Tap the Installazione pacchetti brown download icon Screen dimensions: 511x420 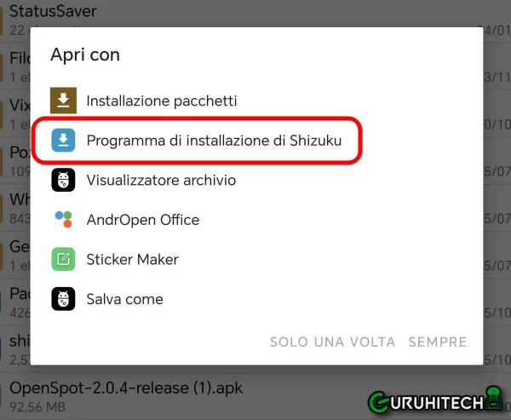tap(63, 101)
